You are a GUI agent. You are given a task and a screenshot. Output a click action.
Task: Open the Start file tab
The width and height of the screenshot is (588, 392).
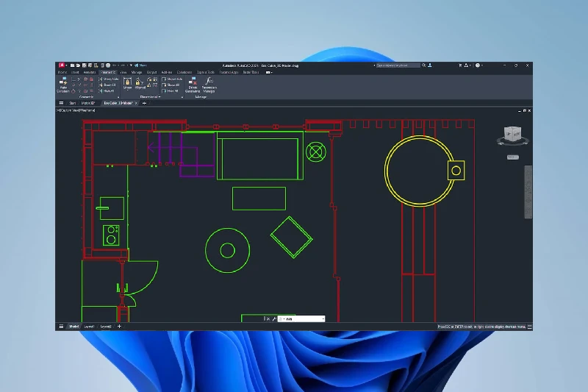pyautogui.click(x=73, y=103)
